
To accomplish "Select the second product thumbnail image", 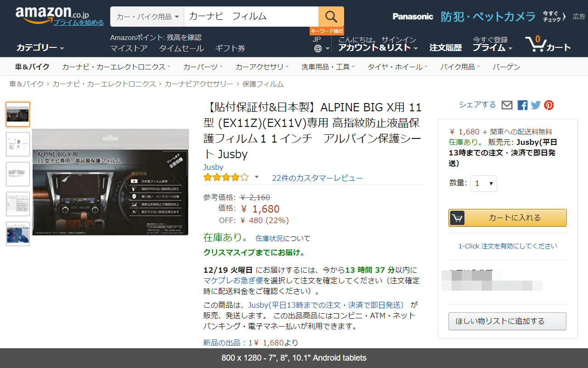I will (x=18, y=144).
